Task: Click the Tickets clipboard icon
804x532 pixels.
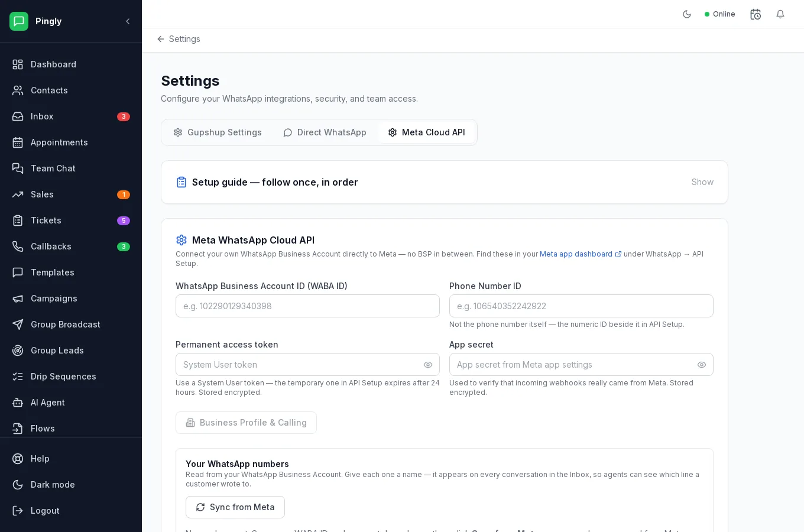Action: [18, 220]
